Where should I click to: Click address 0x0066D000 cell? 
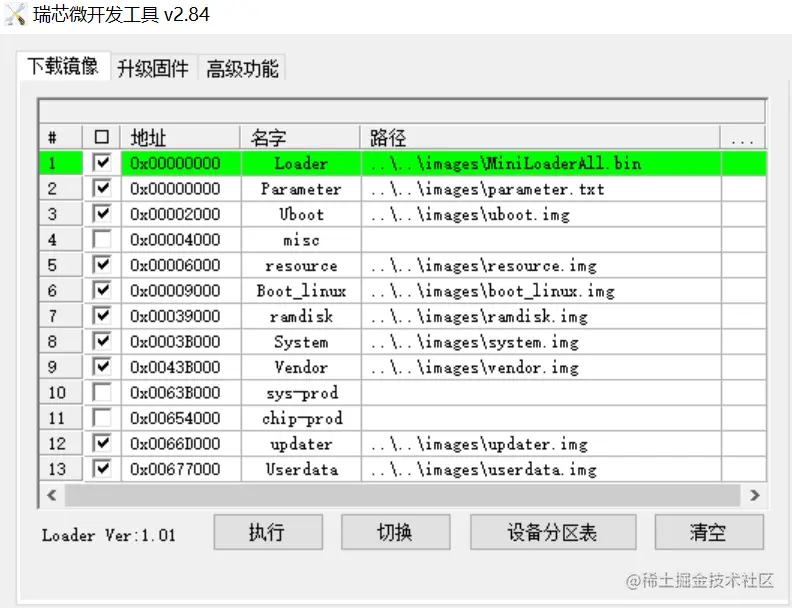click(181, 444)
